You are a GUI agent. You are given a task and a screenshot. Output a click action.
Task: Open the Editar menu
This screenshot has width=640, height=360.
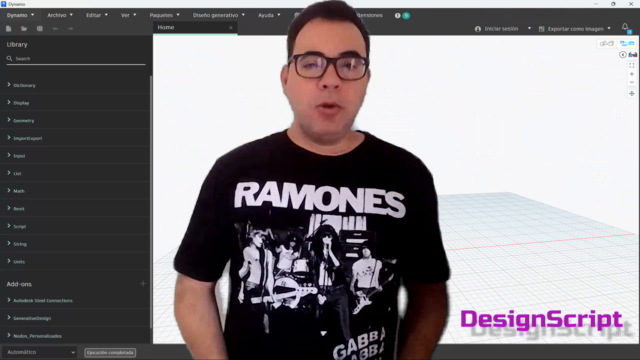click(97, 15)
